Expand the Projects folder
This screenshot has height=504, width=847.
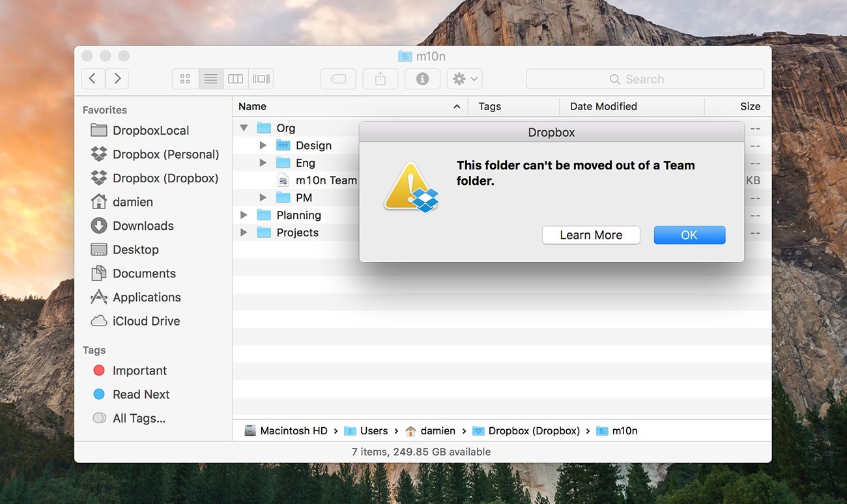[244, 232]
